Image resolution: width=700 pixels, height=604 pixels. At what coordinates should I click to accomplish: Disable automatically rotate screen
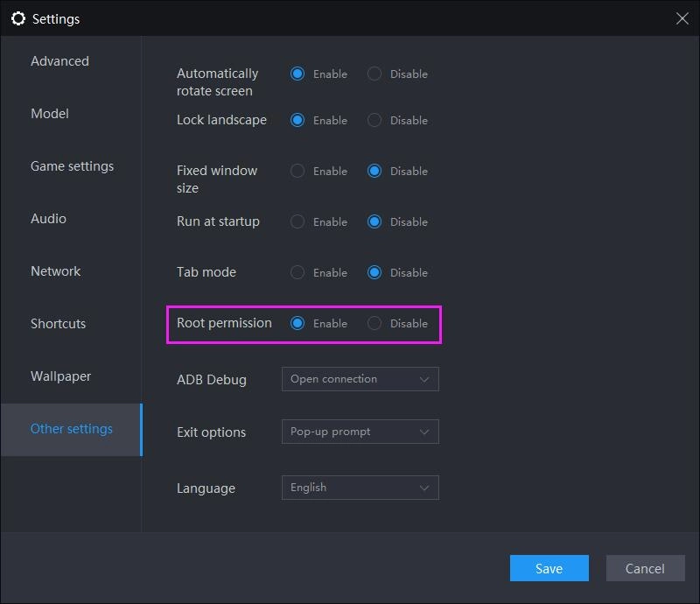tap(373, 74)
